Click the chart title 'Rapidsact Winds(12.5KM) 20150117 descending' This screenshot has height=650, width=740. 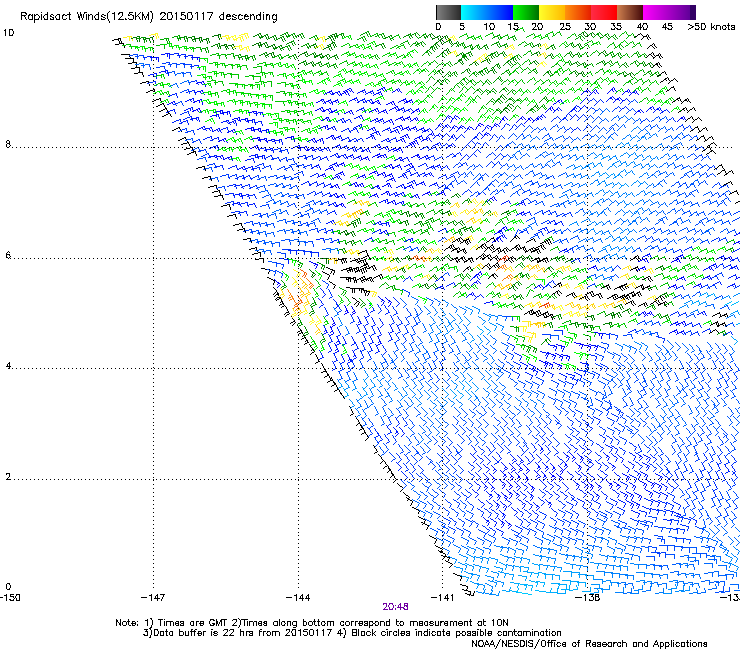(149, 17)
